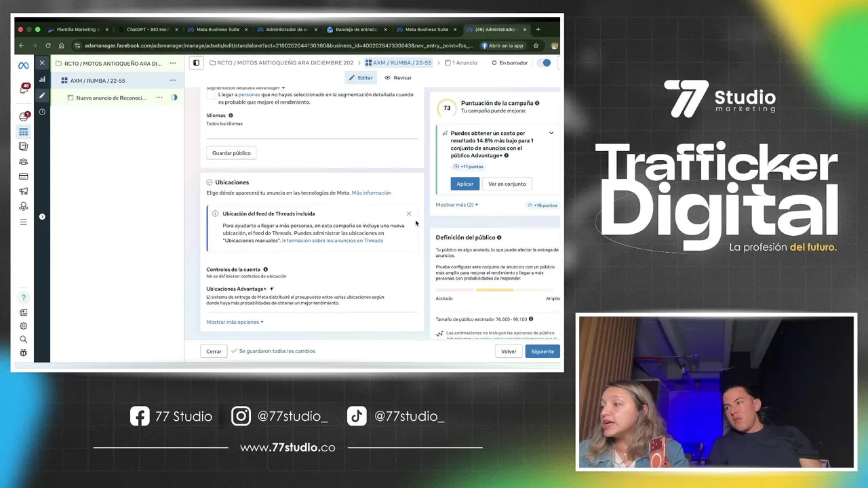Click the Cerrar button
Viewport: 868px width, 488px height.
214,351
